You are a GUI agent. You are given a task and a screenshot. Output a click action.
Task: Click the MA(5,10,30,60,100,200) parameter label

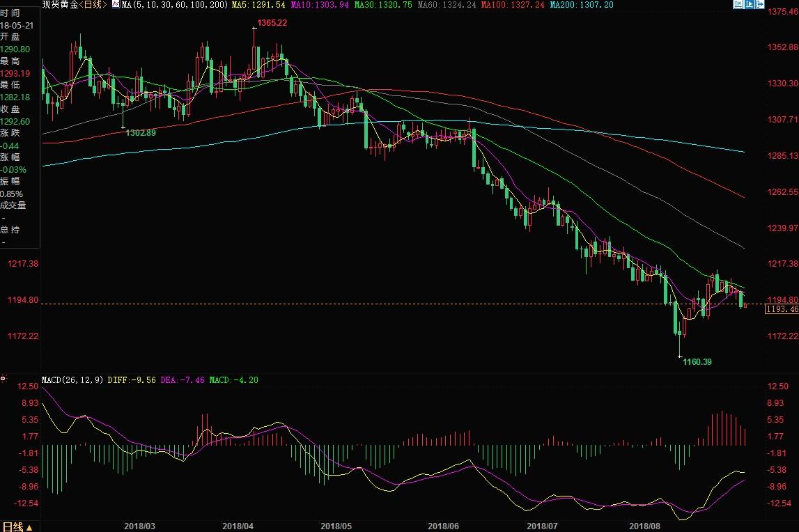point(175,5)
